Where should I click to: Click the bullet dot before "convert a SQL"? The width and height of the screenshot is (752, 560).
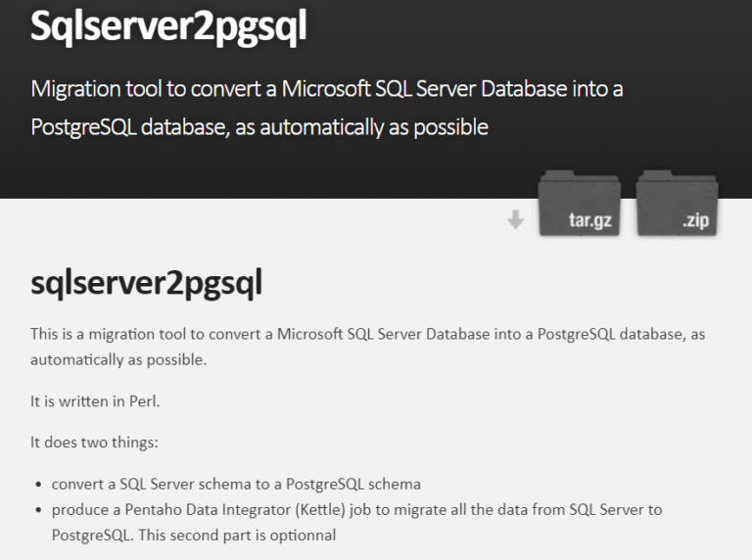coord(39,485)
